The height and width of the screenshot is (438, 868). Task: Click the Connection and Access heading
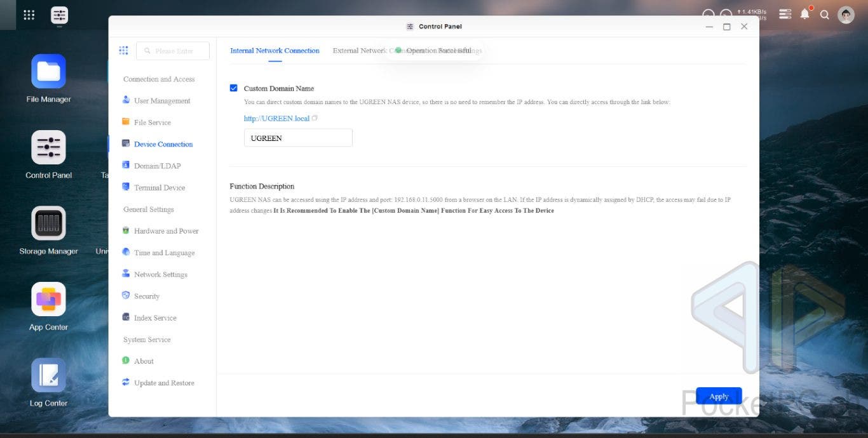tap(159, 79)
